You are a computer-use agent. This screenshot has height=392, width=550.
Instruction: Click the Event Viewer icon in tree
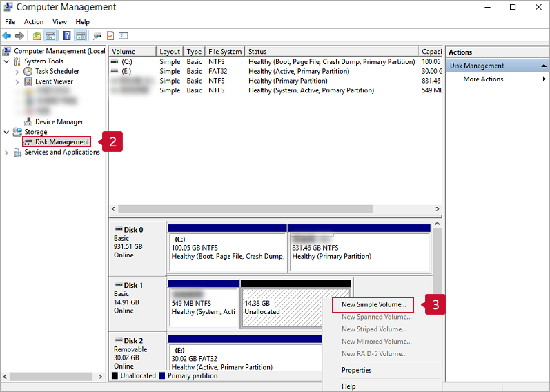(28, 81)
